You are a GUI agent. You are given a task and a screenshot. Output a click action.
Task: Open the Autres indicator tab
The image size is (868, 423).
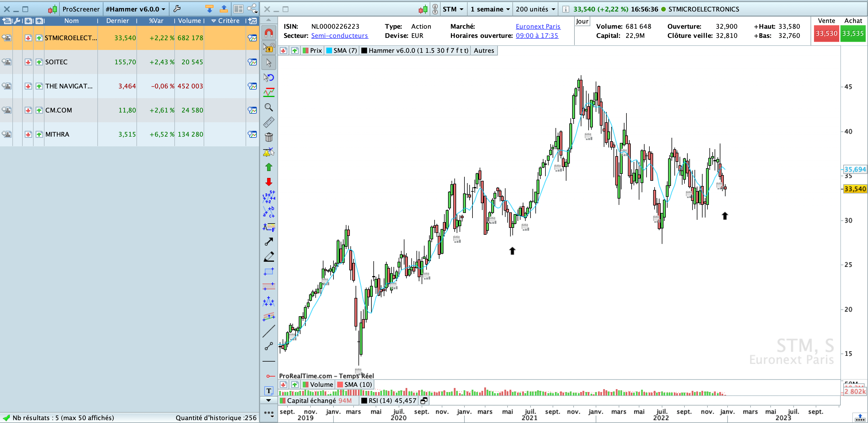(483, 51)
